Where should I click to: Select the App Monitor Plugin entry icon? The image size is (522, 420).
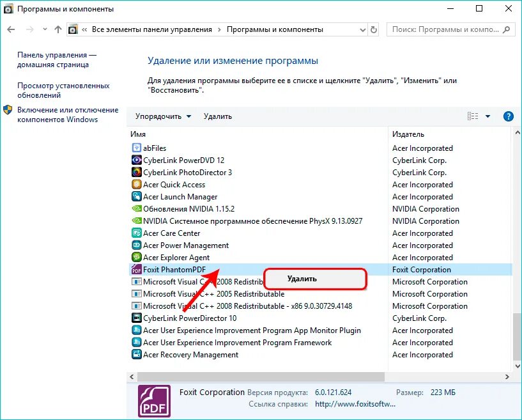(x=137, y=330)
